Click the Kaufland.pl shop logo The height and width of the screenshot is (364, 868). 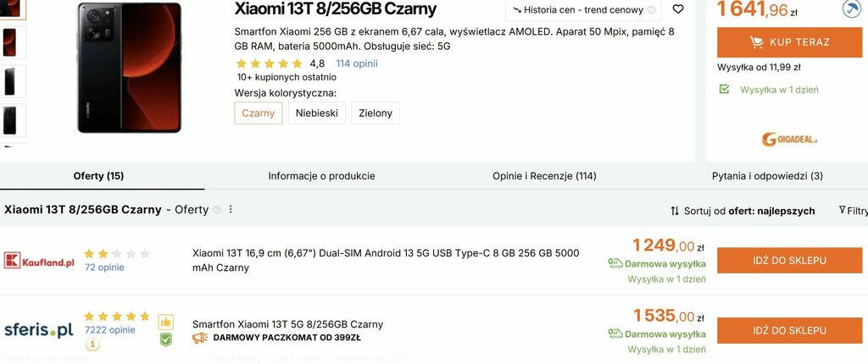[x=40, y=260]
